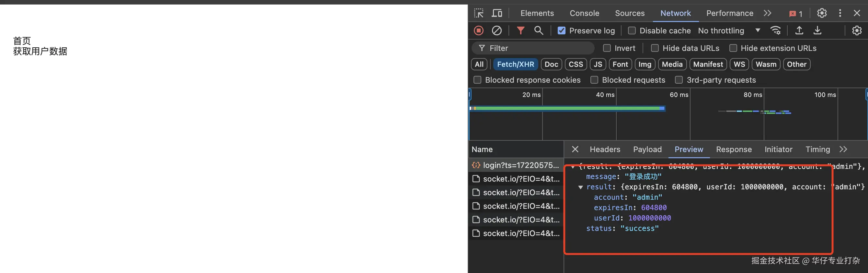Select the Network tab
This screenshot has height=273, width=868.
[x=675, y=13]
